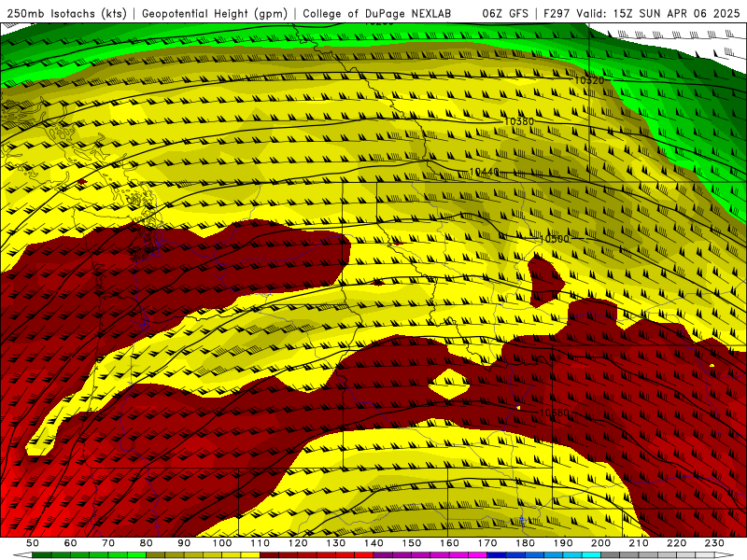Viewport: 747px width, 560px height.
Task: Click the 180 value on the color scale
Action: click(525, 543)
